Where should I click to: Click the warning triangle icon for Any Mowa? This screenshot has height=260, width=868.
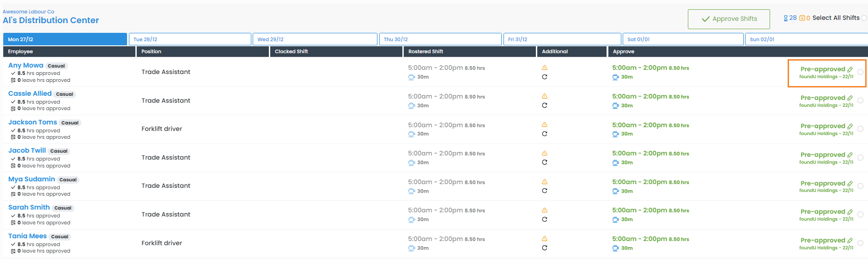[545, 68]
